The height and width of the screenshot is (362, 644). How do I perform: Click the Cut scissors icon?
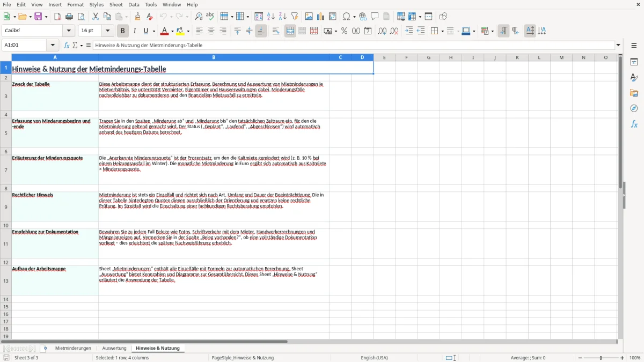pos(96,17)
